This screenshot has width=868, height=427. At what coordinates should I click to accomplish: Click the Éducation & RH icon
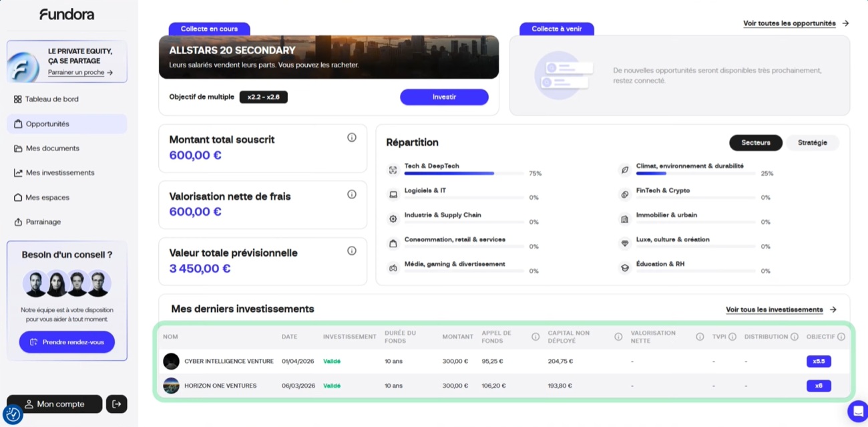click(x=625, y=268)
